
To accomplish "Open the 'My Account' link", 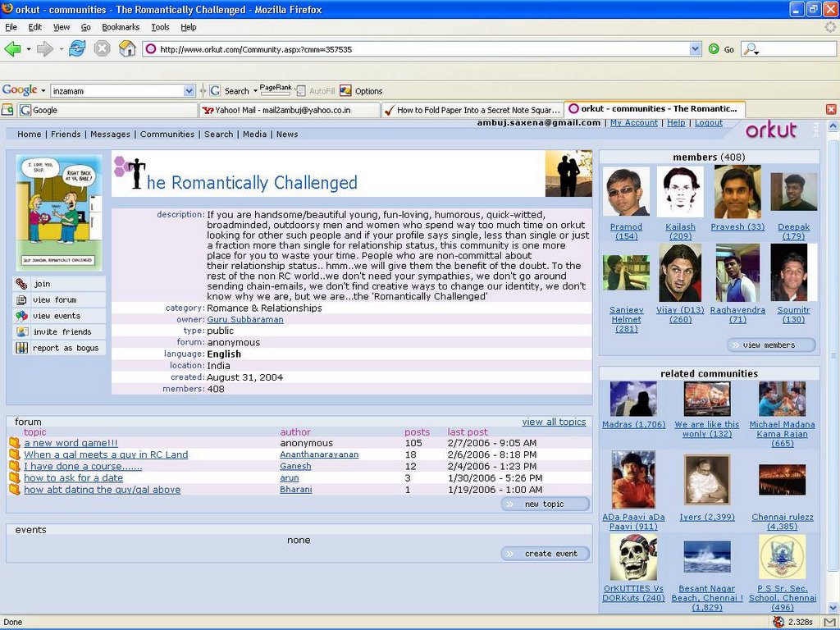I will point(634,123).
